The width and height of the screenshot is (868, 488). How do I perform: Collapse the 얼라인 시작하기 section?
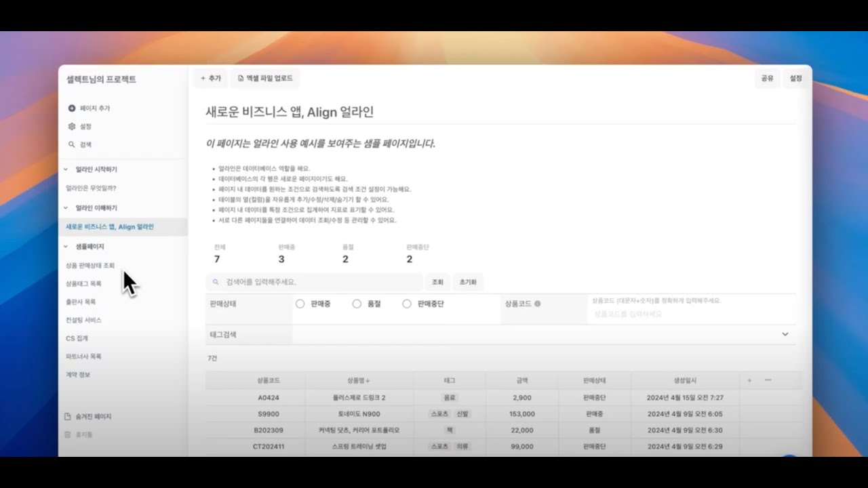[66, 170]
